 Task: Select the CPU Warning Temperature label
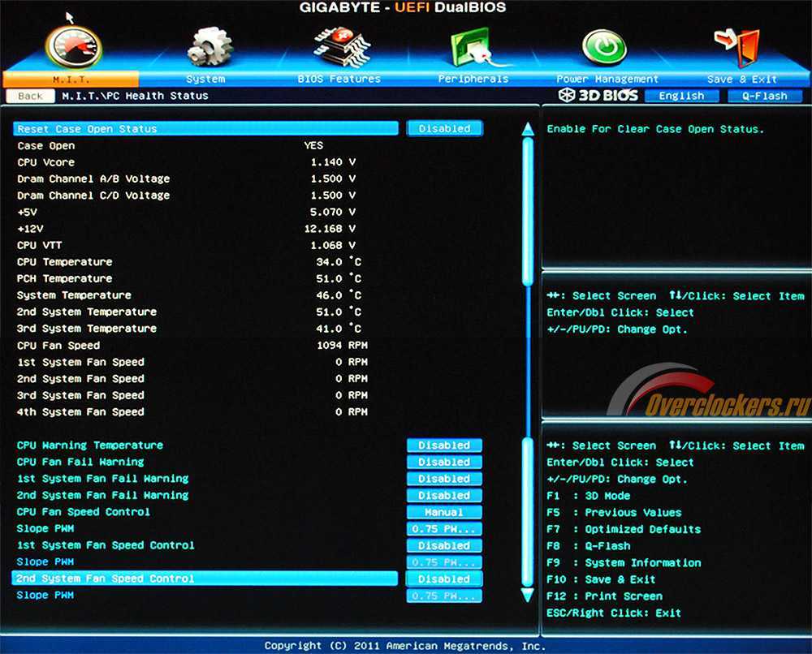pyautogui.click(x=89, y=445)
